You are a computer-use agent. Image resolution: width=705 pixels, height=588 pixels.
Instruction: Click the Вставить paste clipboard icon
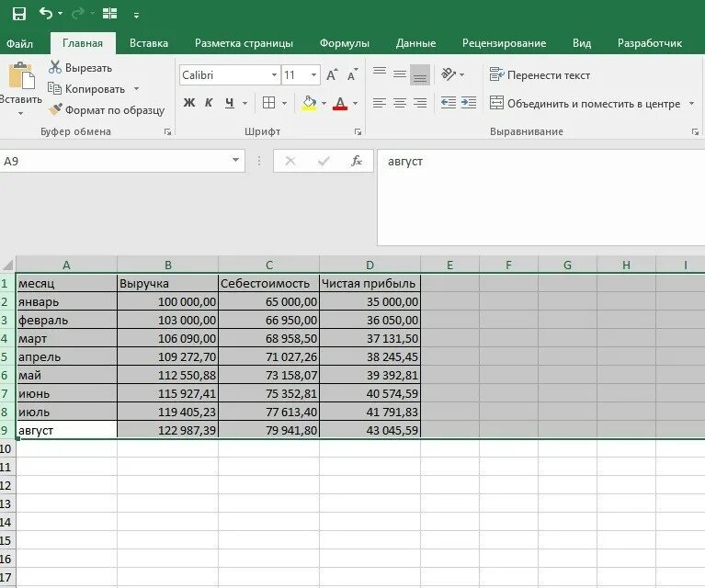point(21,75)
